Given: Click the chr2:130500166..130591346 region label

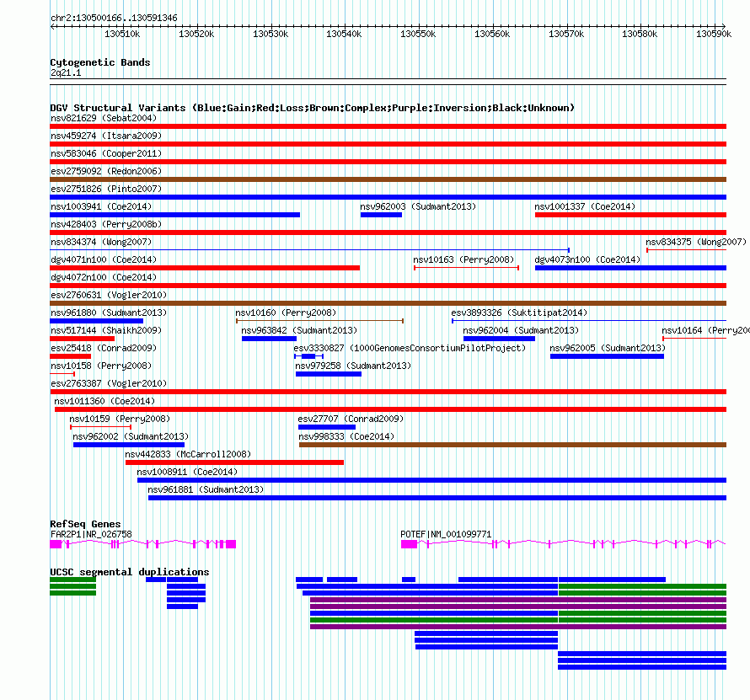Looking at the screenshot, I should 114,19.
